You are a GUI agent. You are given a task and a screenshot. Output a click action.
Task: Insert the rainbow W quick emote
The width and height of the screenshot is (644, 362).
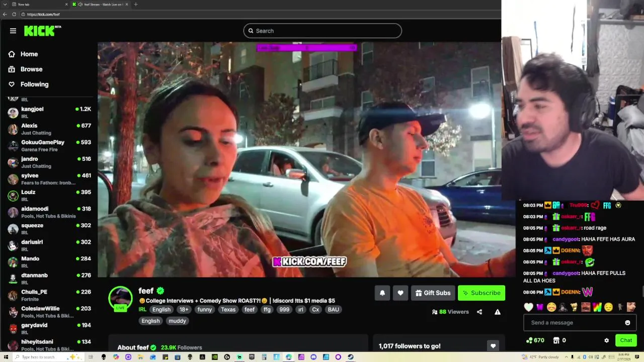(597, 307)
